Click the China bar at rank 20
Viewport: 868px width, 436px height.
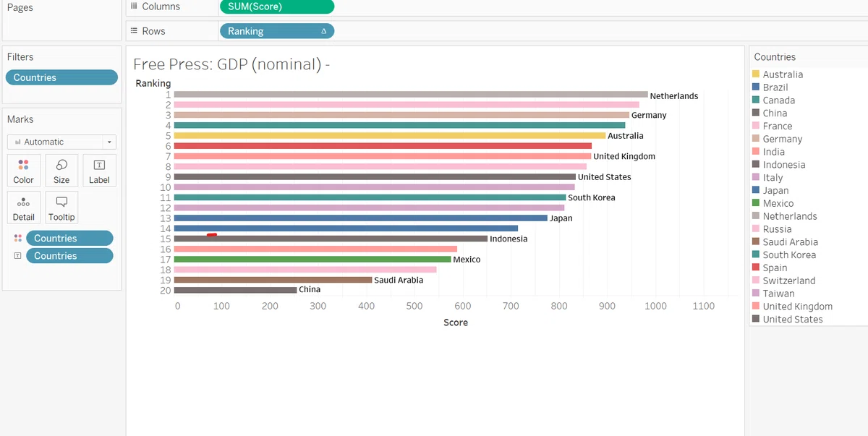point(236,290)
